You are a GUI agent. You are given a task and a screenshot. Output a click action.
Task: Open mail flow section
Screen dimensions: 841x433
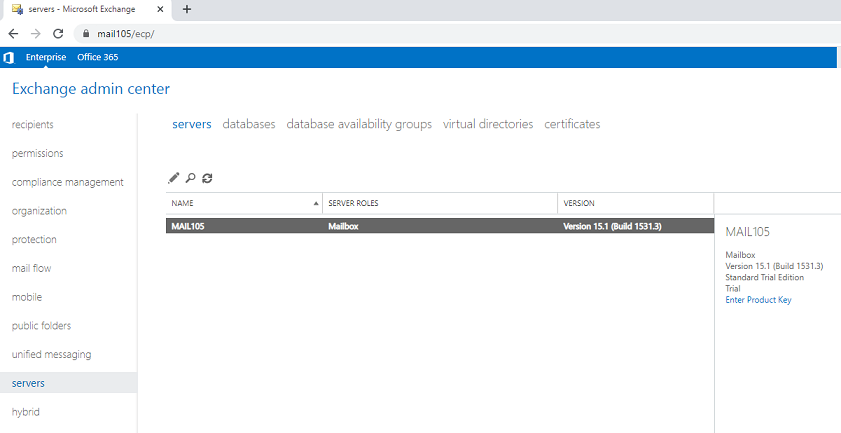point(32,268)
